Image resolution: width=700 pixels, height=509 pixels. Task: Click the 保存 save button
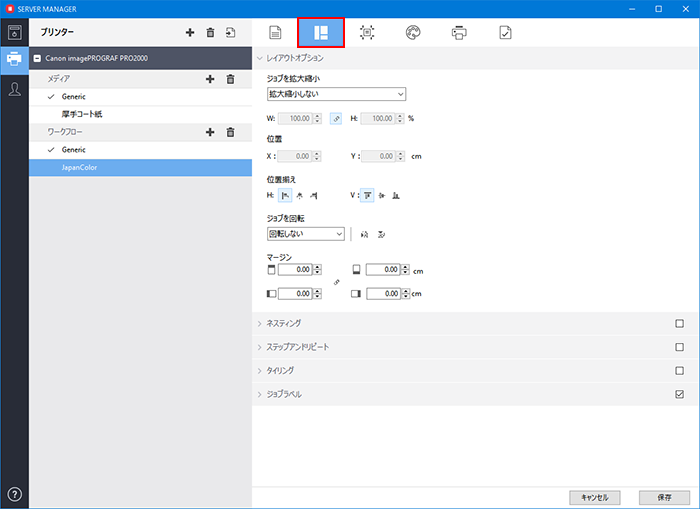pyautogui.click(x=664, y=496)
